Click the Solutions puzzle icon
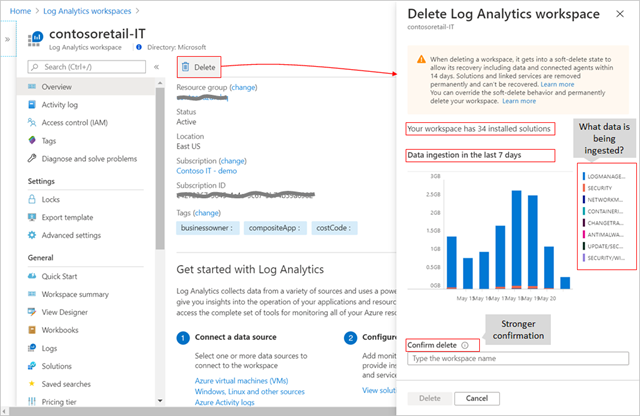640x416 pixels. point(32,366)
